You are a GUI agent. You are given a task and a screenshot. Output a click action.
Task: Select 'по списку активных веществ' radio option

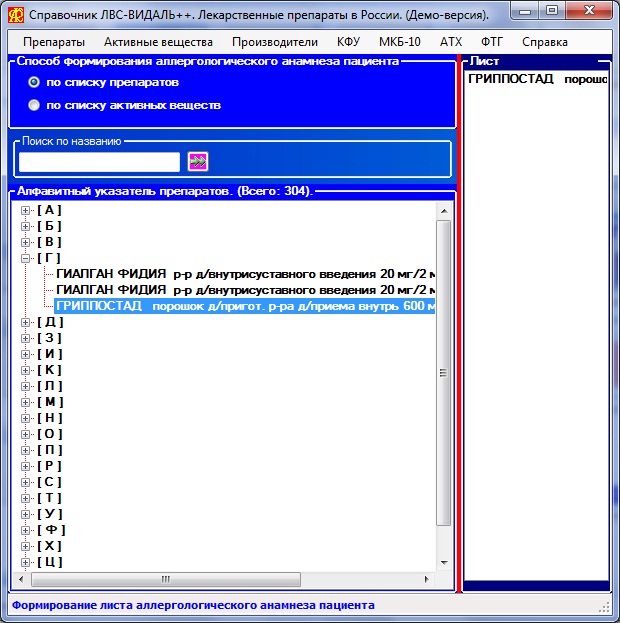pos(35,105)
